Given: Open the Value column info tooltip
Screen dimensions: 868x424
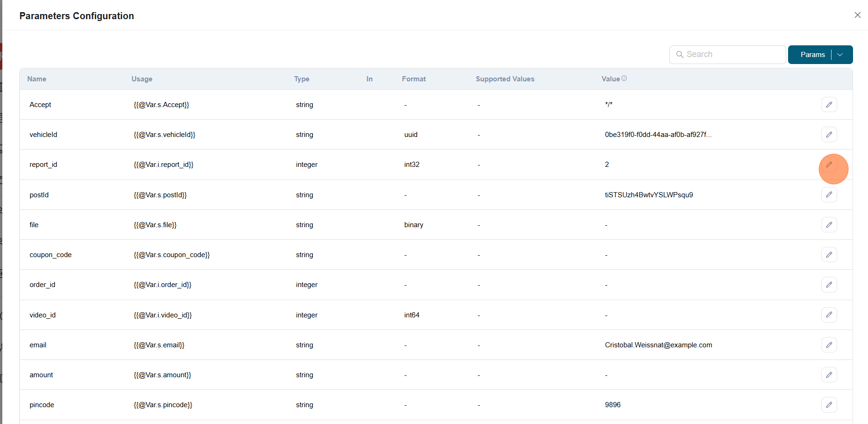Looking at the screenshot, I should (624, 78).
